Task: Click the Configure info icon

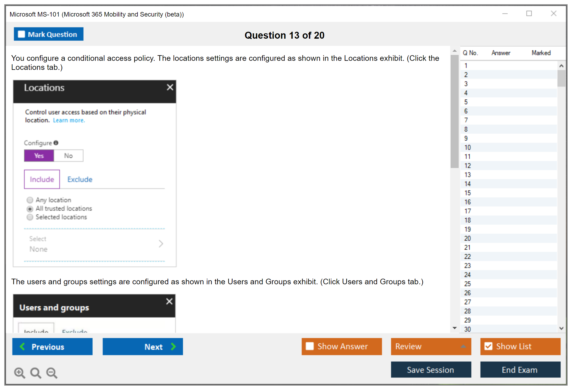Action: [x=56, y=143]
